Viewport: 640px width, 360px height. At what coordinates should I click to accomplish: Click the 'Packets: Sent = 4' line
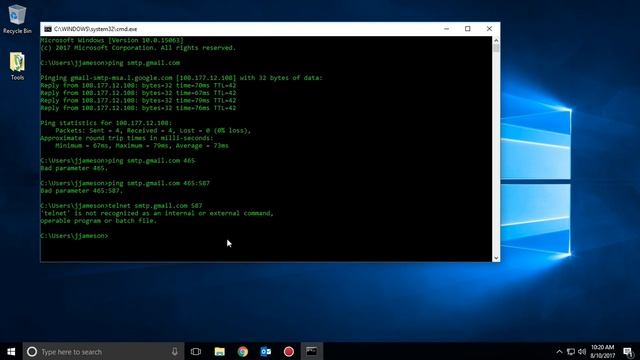click(153, 131)
